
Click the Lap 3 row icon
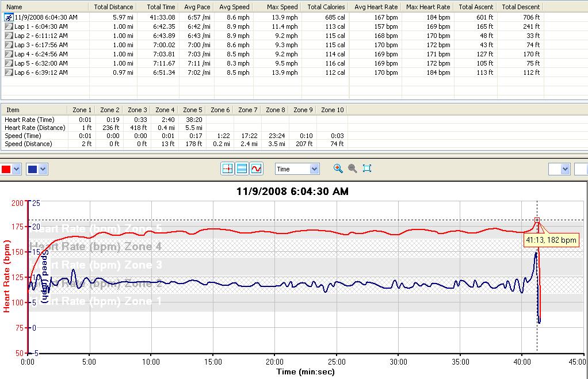click(x=9, y=45)
